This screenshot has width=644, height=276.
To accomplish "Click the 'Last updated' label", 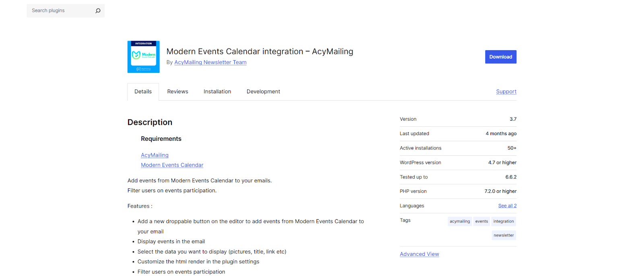I will (x=414, y=134).
